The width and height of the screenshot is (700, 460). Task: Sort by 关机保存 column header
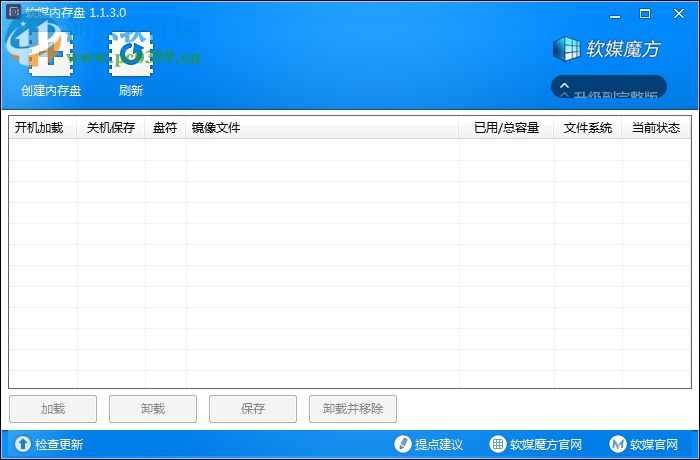click(111, 128)
